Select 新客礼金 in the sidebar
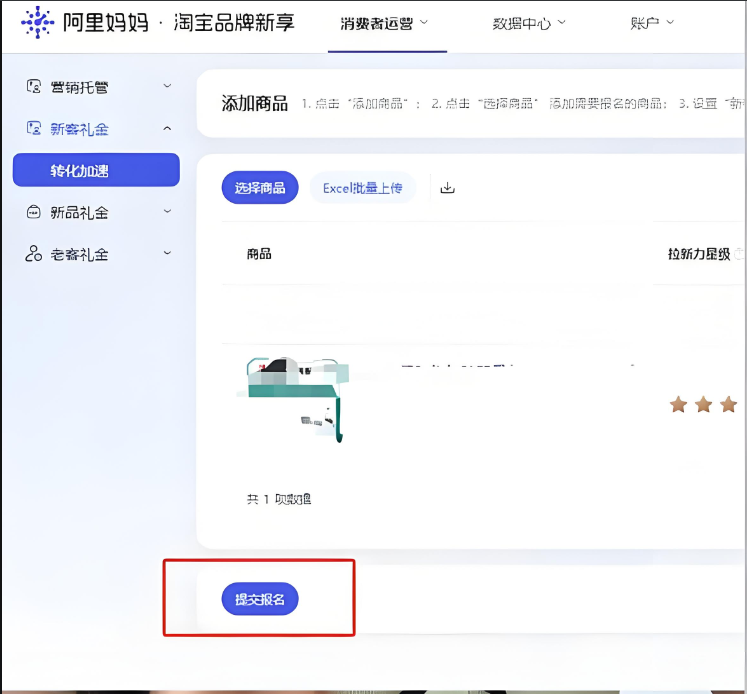This screenshot has height=694, width=747. coord(80,129)
